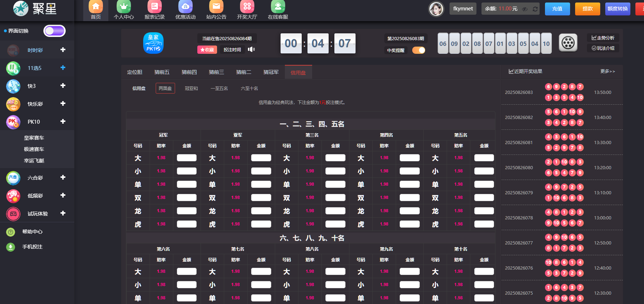The image size is (644, 304).
Task: Expand the 时时彩 category
Action: click(63, 50)
